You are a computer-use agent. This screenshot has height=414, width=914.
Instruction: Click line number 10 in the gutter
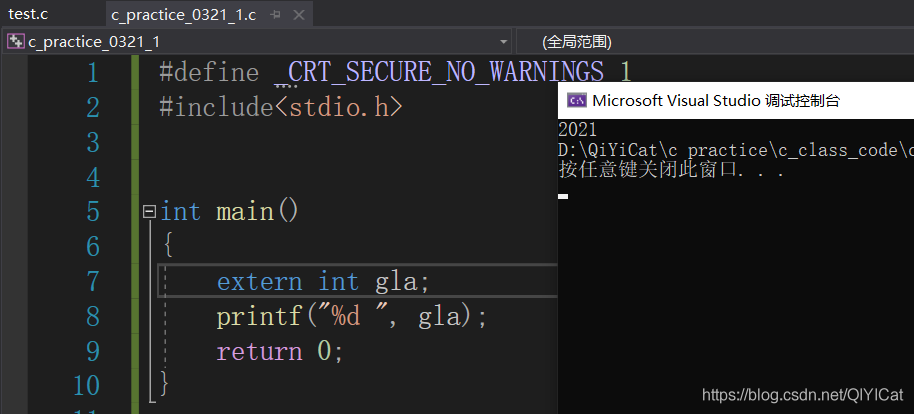click(86, 386)
